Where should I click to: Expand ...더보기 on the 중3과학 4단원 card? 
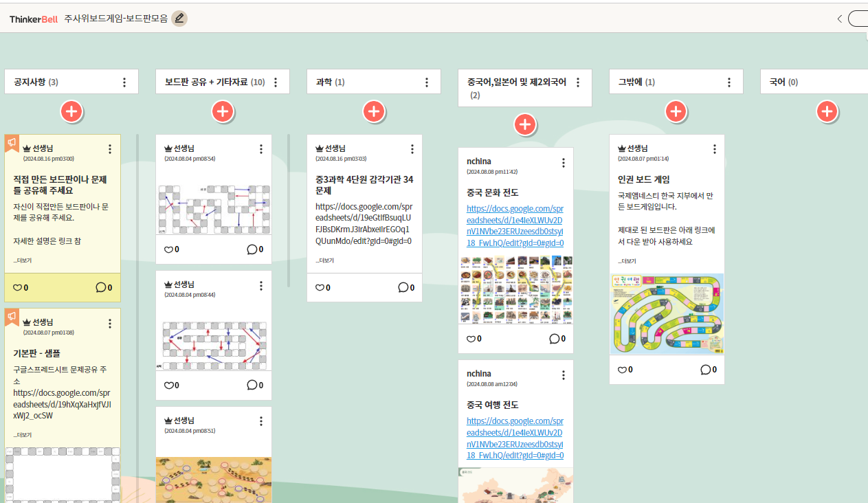tap(324, 260)
